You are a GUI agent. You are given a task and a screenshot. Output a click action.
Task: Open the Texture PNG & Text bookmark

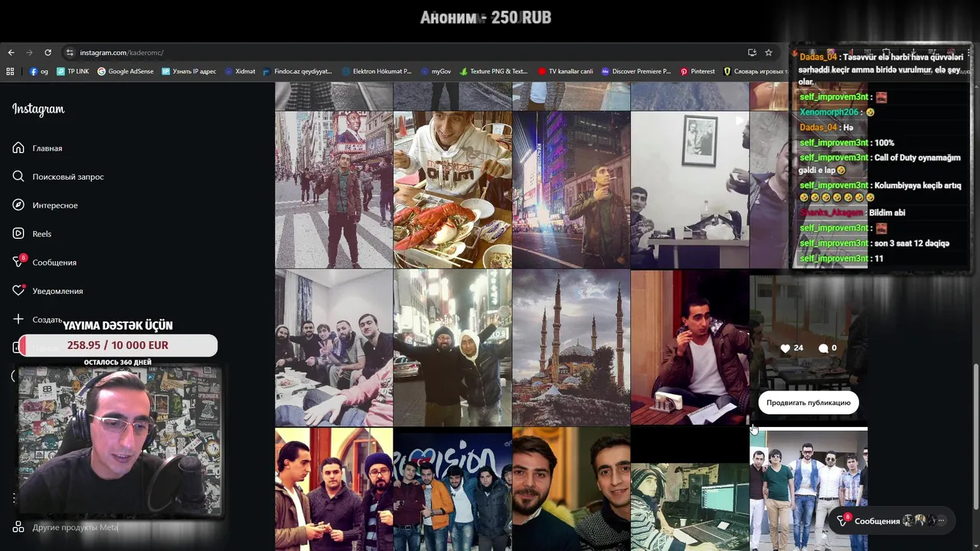point(494,71)
